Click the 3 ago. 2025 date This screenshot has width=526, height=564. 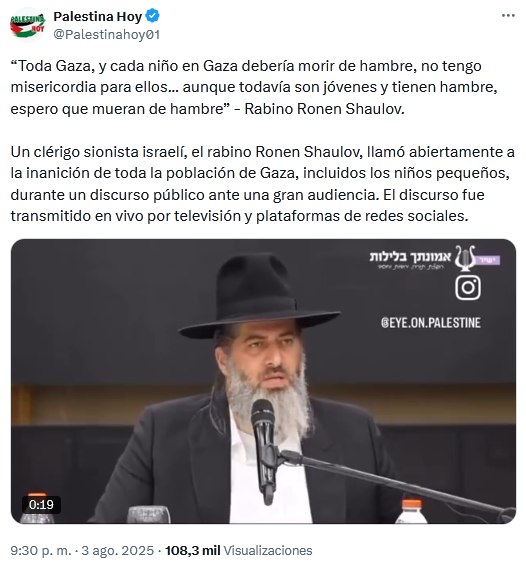coord(118,550)
